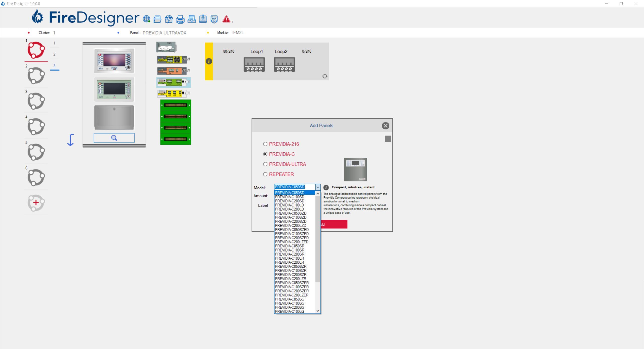Click the model list scrollbar down arrow
644x349 pixels.
click(x=318, y=311)
